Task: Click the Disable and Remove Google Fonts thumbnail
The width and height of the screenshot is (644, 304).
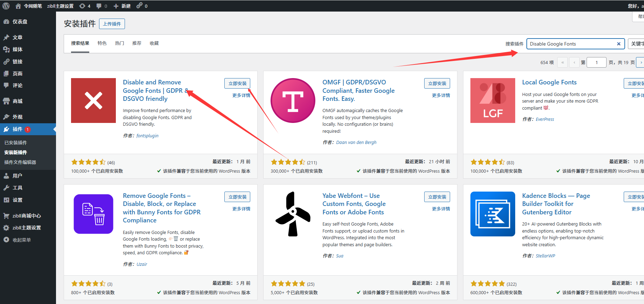Action: [93, 101]
